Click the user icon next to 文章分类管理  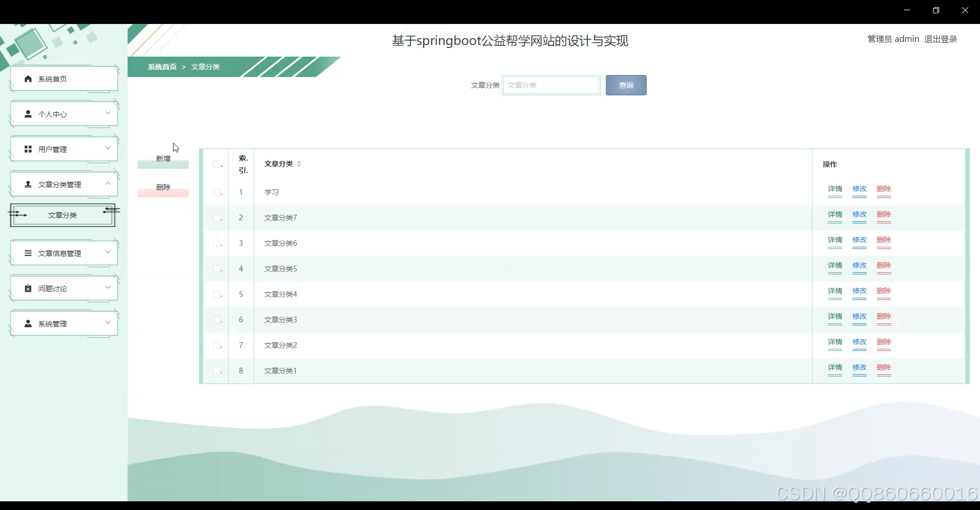pyautogui.click(x=28, y=184)
